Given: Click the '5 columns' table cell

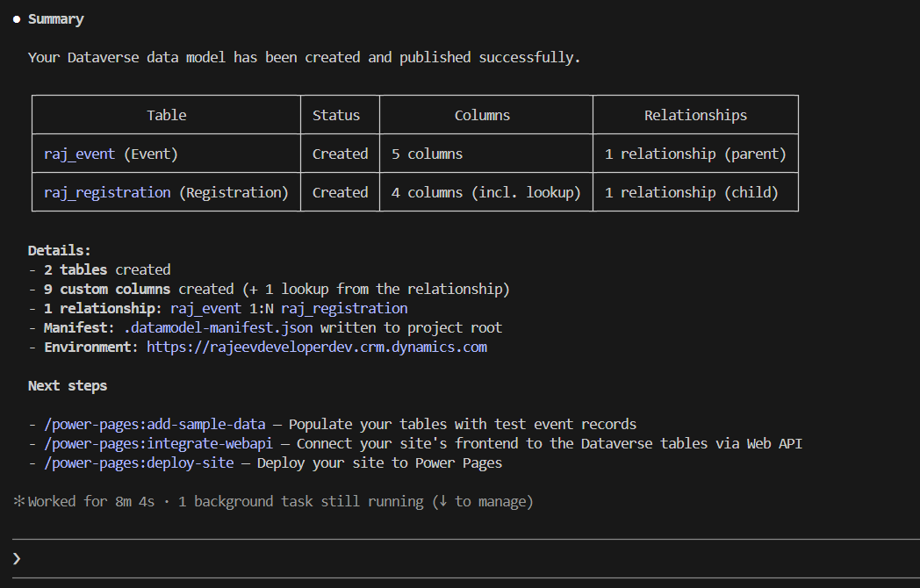Looking at the screenshot, I should tap(427, 154).
